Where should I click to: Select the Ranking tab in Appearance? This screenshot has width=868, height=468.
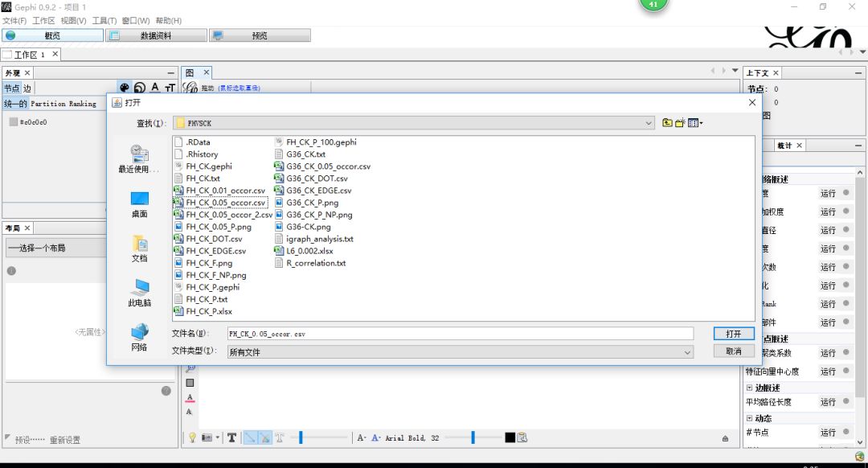(x=83, y=104)
